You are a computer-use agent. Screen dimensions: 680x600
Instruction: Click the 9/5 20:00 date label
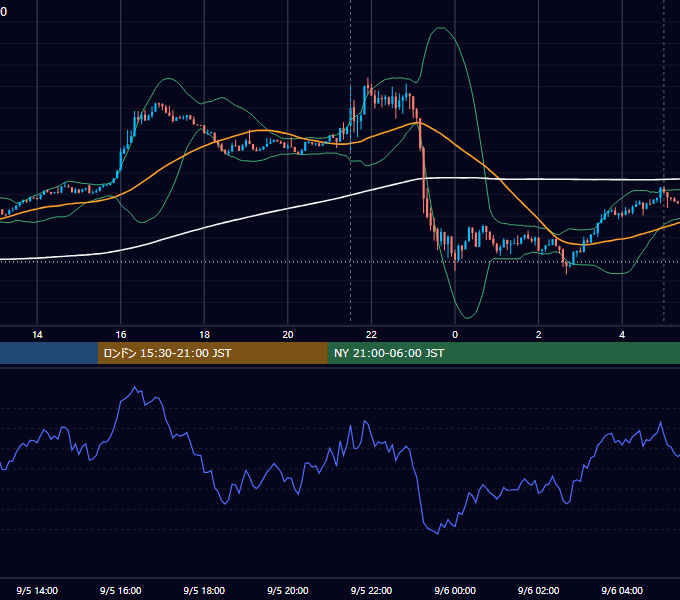288,591
